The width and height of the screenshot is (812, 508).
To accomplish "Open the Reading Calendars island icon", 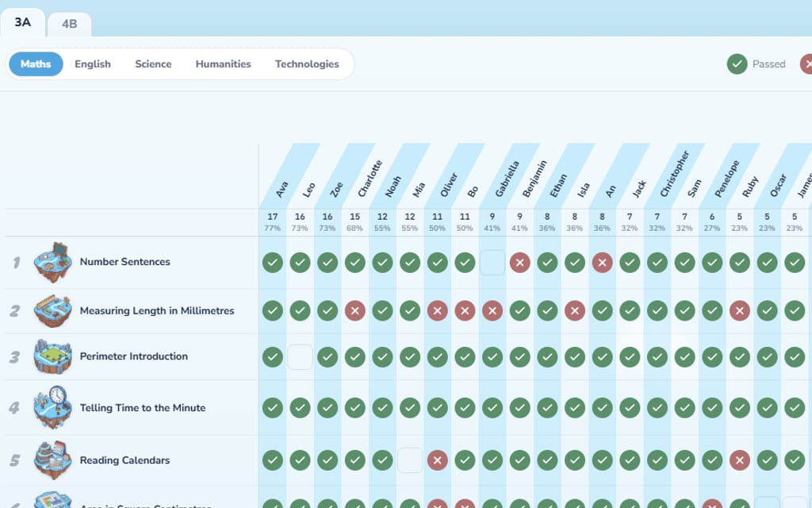I will coord(53,460).
